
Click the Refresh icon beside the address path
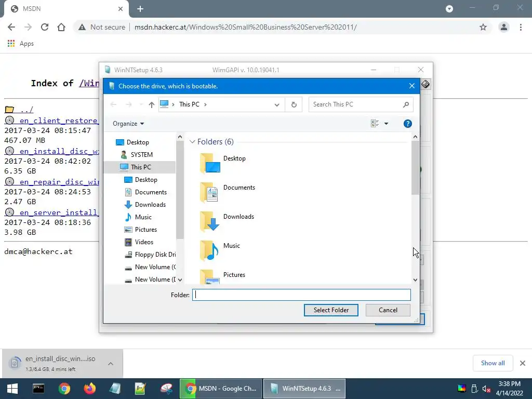(x=294, y=105)
